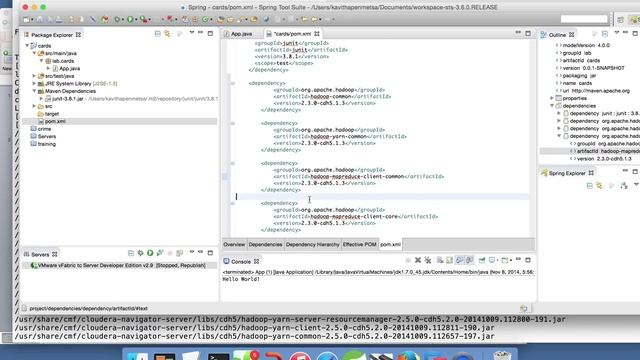Expand junit dependency in Outline
The width and height of the screenshot is (640, 360).
click(559, 113)
